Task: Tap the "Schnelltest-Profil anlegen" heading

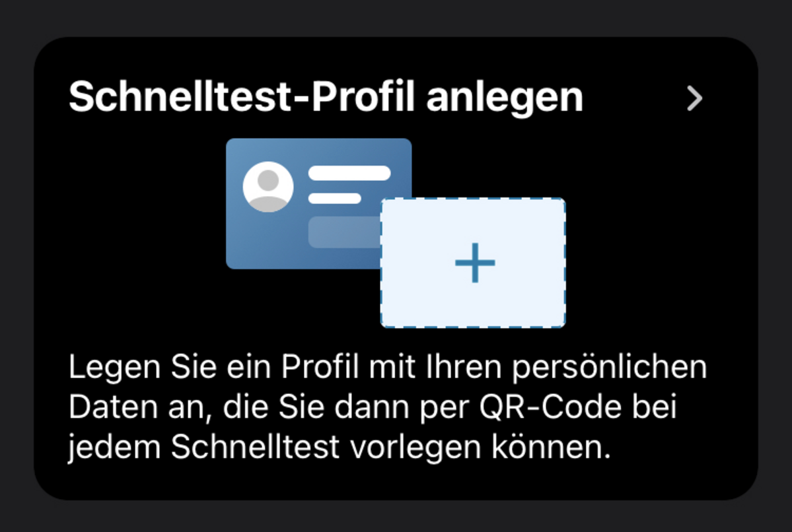Action: coord(326,97)
